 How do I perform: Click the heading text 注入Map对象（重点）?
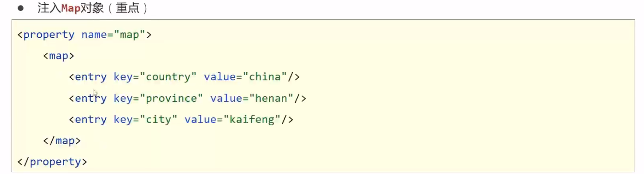[93, 9]
